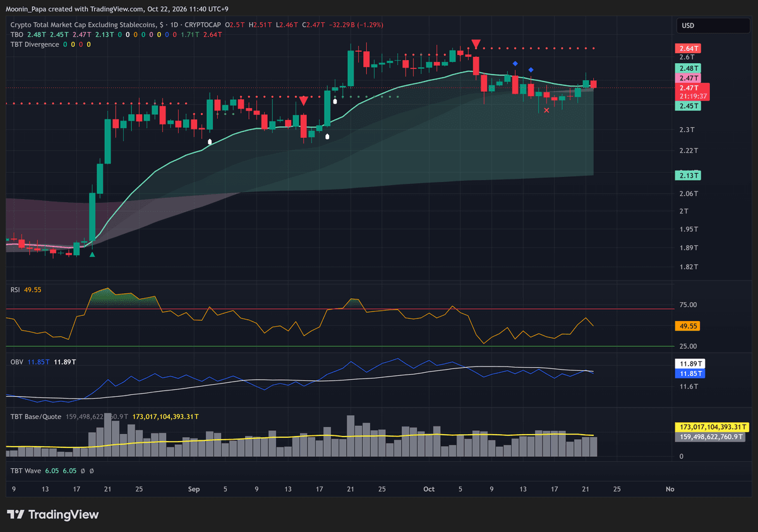Click the TBT Base/Quote indicator legend

click(x=35, y=417)
